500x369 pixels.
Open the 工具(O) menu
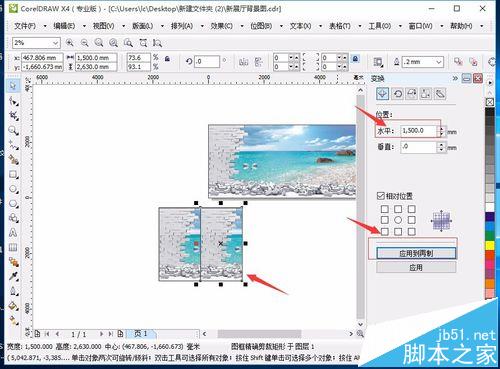click(x=379, y=26)
